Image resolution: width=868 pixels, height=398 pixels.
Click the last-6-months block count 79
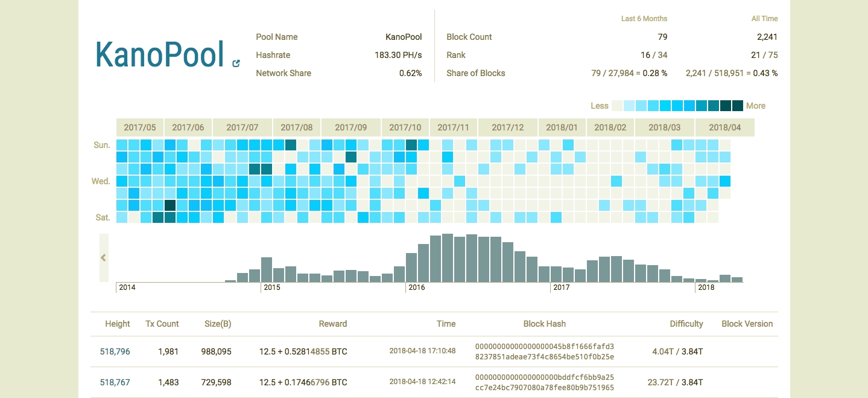tap(662, 37)
